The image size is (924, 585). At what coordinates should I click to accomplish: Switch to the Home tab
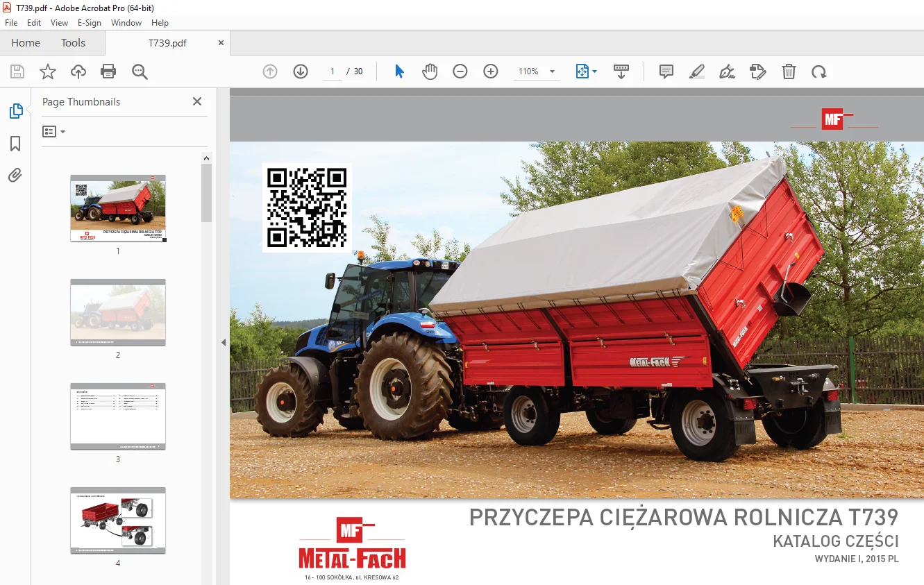click(x=26, y=43)
